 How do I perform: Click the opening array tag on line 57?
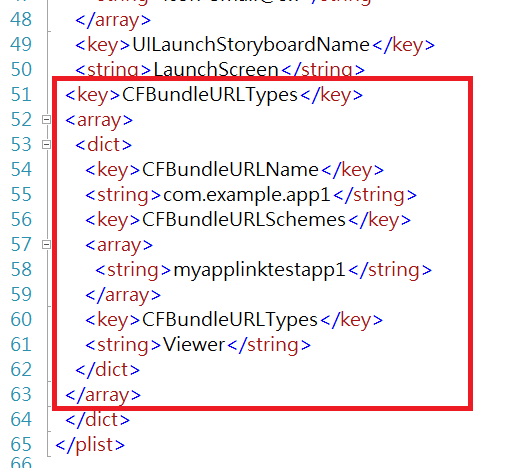[x=119, y=245]
